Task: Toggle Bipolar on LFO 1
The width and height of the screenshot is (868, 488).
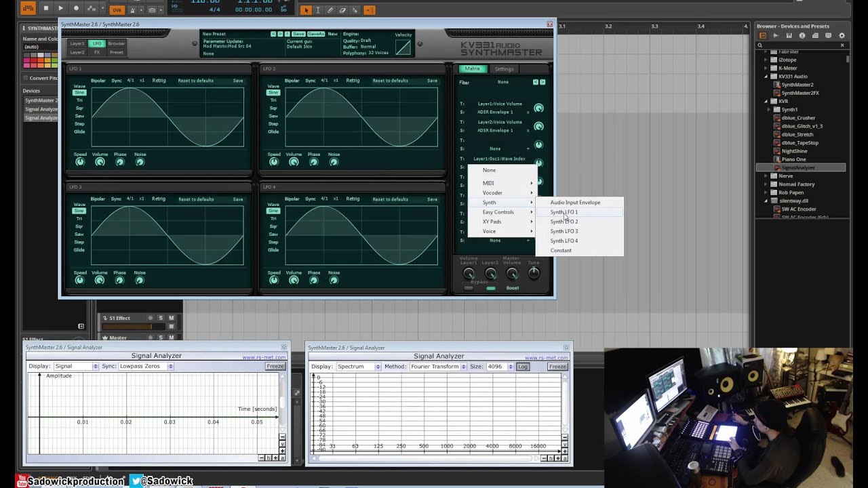Action: point(98,81)
